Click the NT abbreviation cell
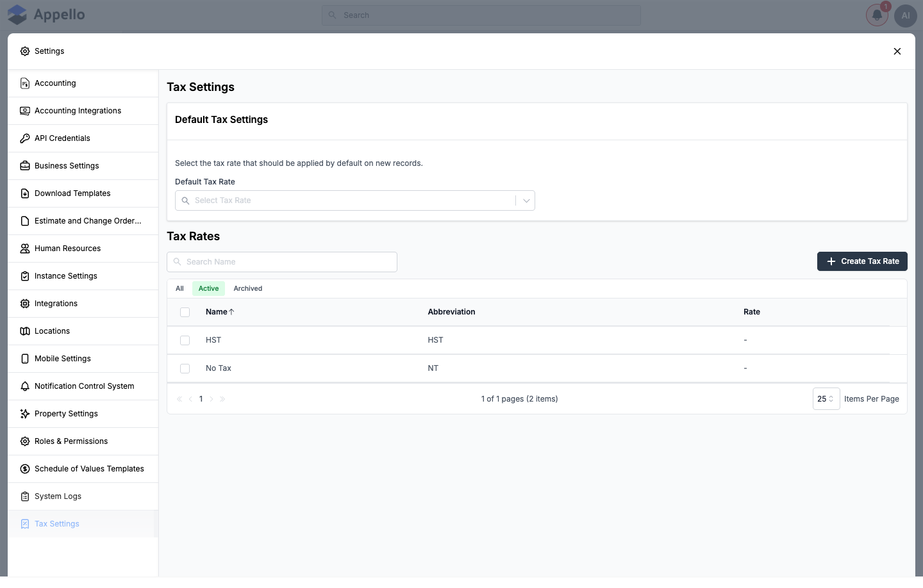The width and height of the screenshot is (923, 588). (433, 368)
